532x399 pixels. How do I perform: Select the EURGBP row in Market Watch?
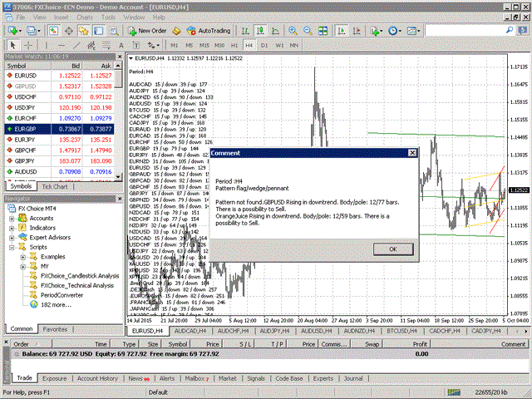coord(59,129)
